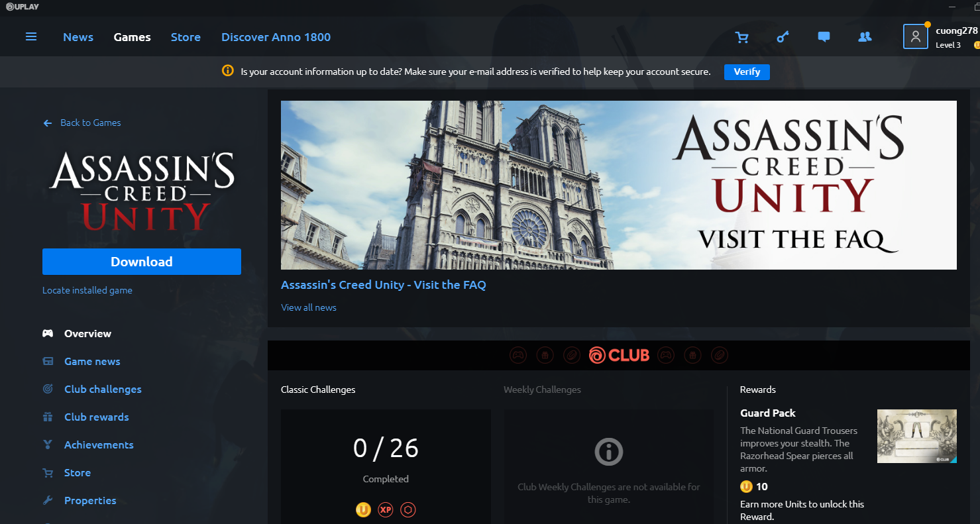The height and width of the screenshot is (524, 980).
Task: Click the Classic Challenges heading
Action: (x=318, y=390)
